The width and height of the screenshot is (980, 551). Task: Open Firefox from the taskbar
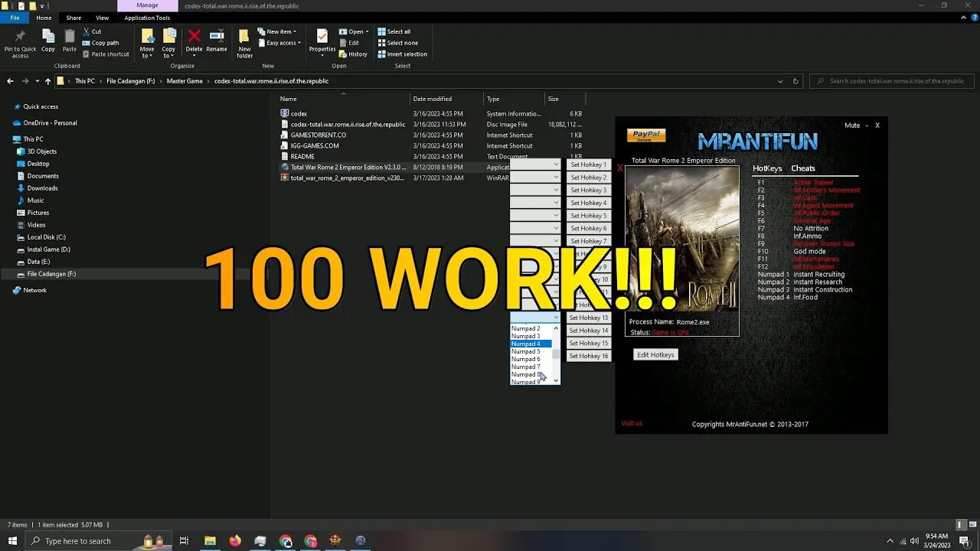235,541
